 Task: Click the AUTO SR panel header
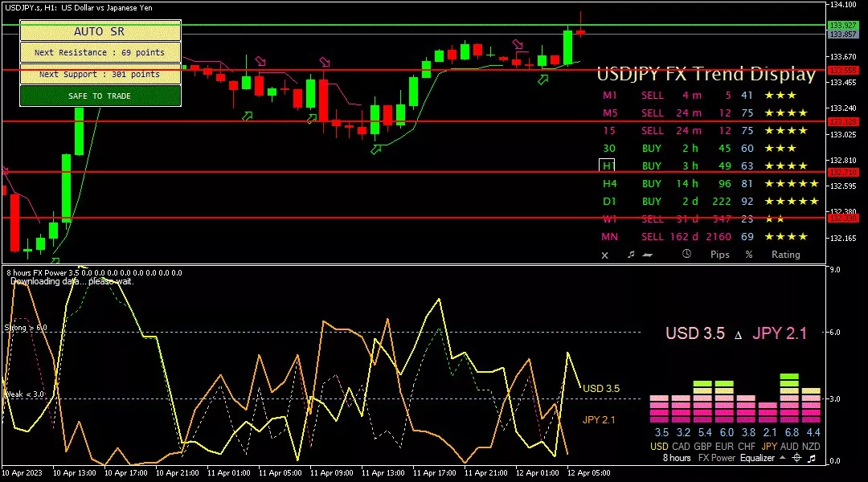pos(100,31)
